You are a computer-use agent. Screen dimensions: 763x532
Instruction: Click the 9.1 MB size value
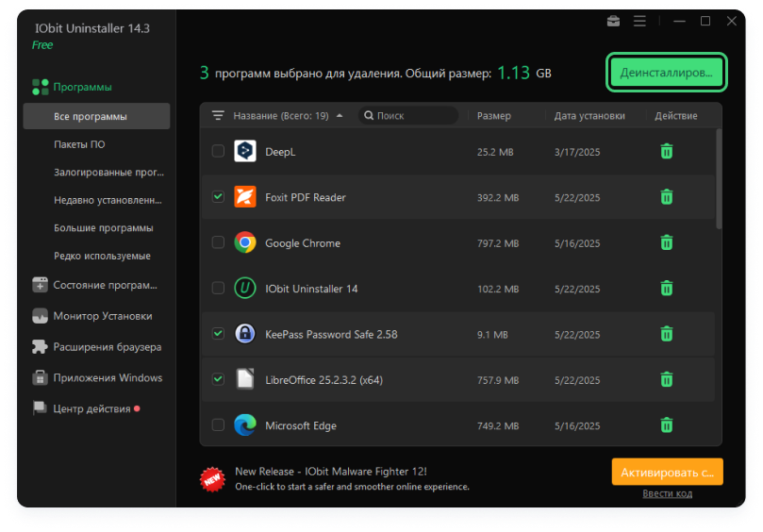coord(492,334)
